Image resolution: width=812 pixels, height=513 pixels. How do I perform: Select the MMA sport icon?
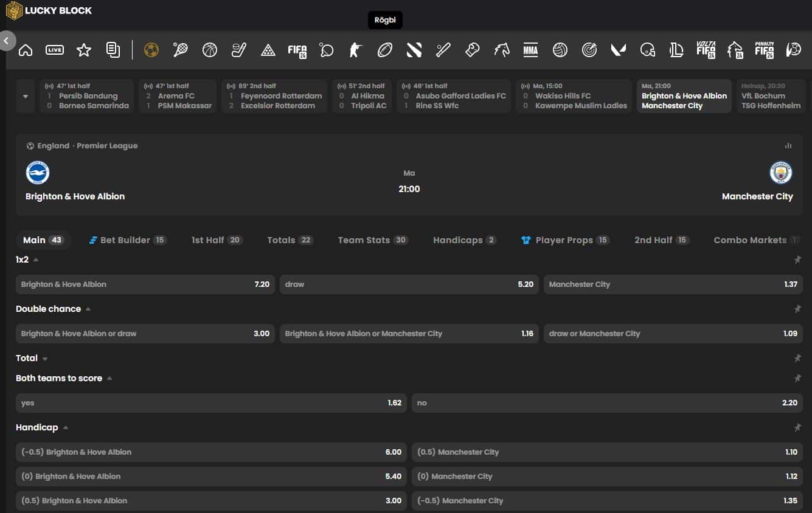coord(531,50)
